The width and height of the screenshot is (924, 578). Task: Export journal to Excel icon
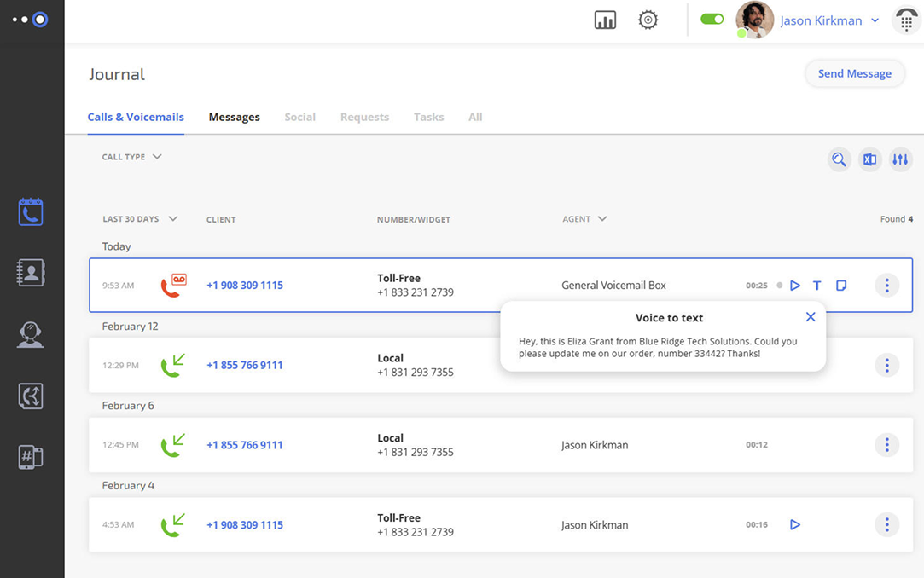click(x=869, y=159)
